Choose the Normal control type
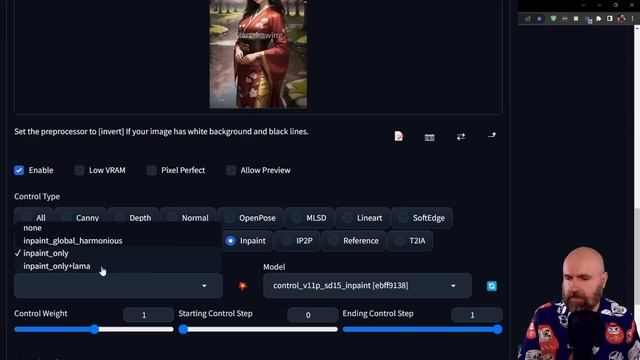 188,218
